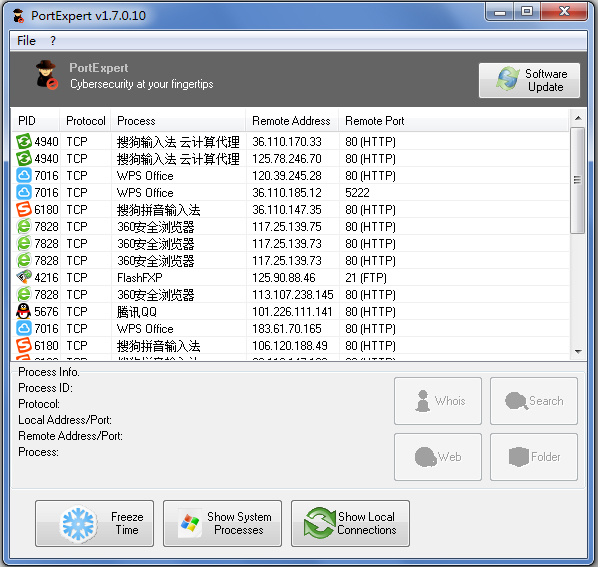Click Show System Processes button
The image size is (598, 567).
[x=222, y=524]
